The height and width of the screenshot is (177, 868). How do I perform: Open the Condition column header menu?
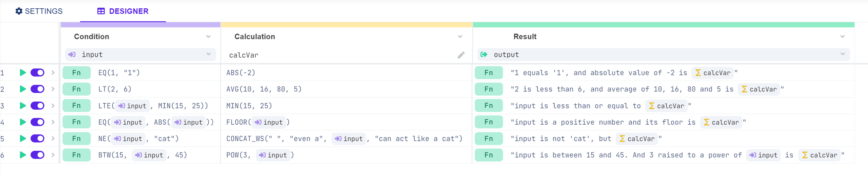[x=208, y=37]
